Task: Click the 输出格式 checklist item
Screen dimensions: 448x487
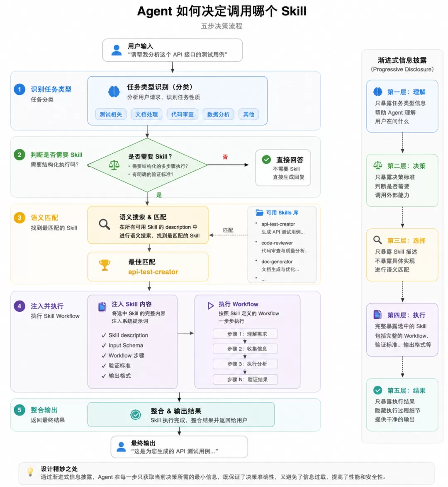Action: coord(116,376)
